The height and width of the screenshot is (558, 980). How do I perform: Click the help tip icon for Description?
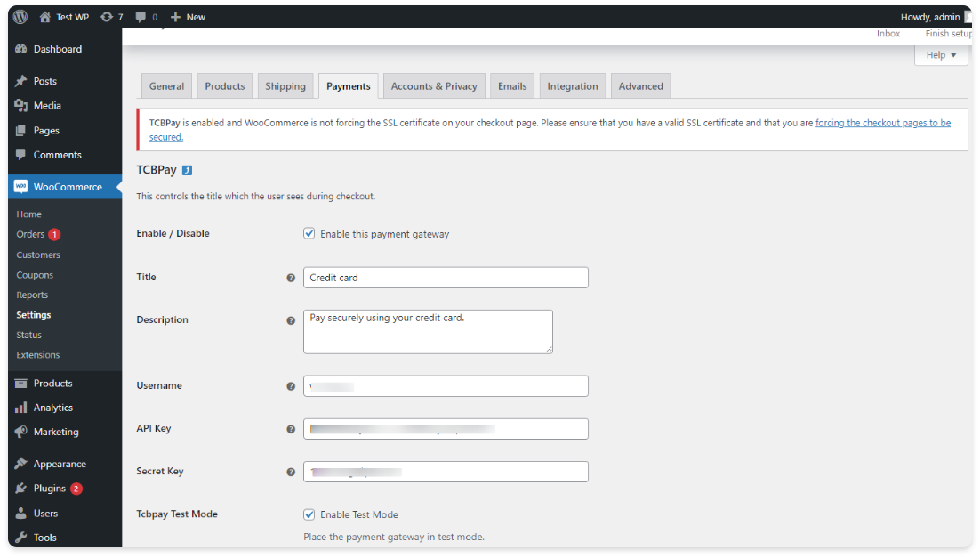(291, 320)
